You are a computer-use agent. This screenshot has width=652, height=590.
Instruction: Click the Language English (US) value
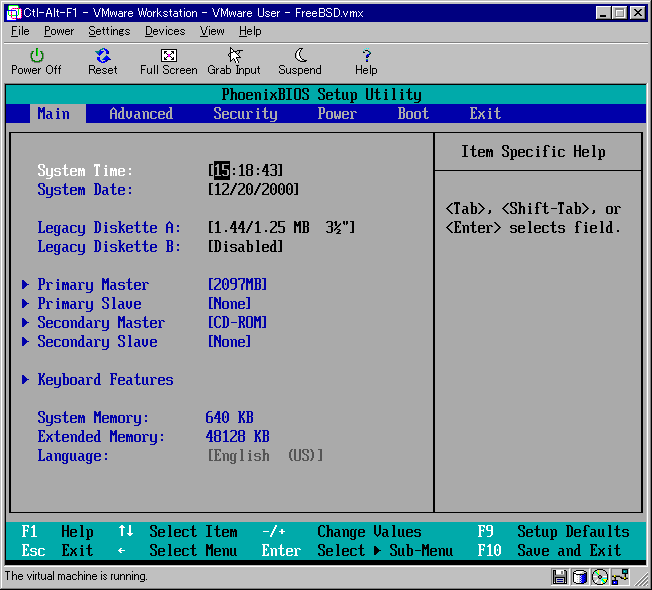coord(265,456)
